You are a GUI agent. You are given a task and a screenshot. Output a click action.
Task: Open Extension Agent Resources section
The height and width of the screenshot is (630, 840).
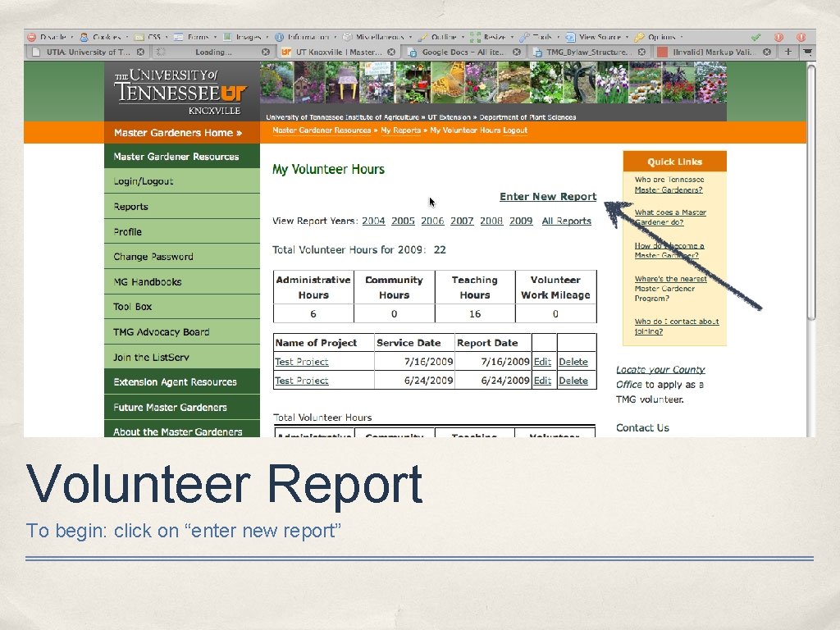(x=182, y=382)
